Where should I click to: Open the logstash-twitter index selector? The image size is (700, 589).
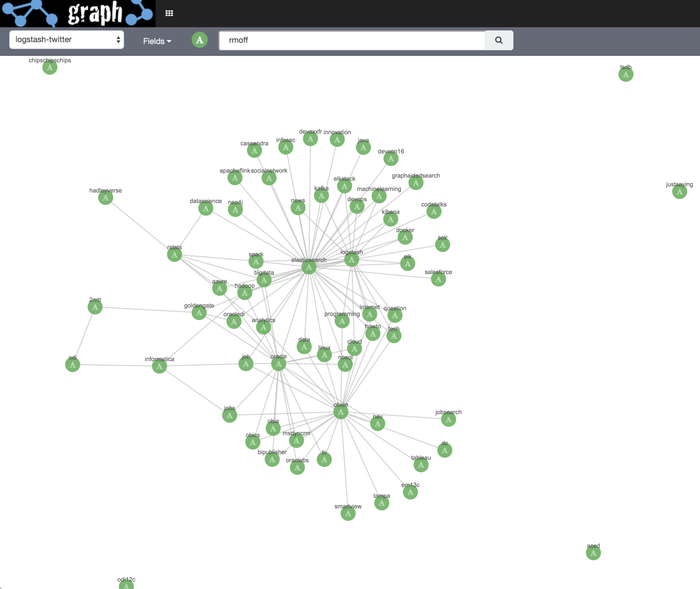pos(66,39)
